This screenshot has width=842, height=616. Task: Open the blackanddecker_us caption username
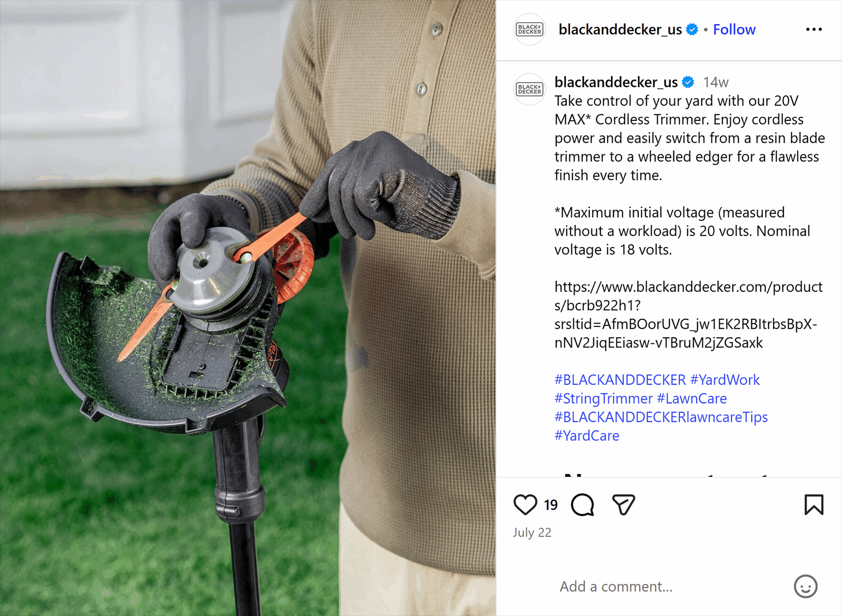click(x=616, y=82)
